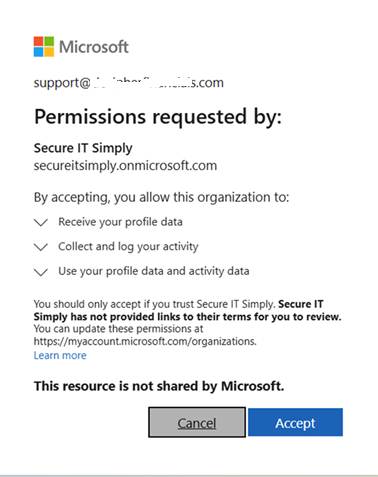This screenshot has height=477, width=378.
Task: Click the 'Collect and log your activity' label
Action: click(x=128, y=247)
